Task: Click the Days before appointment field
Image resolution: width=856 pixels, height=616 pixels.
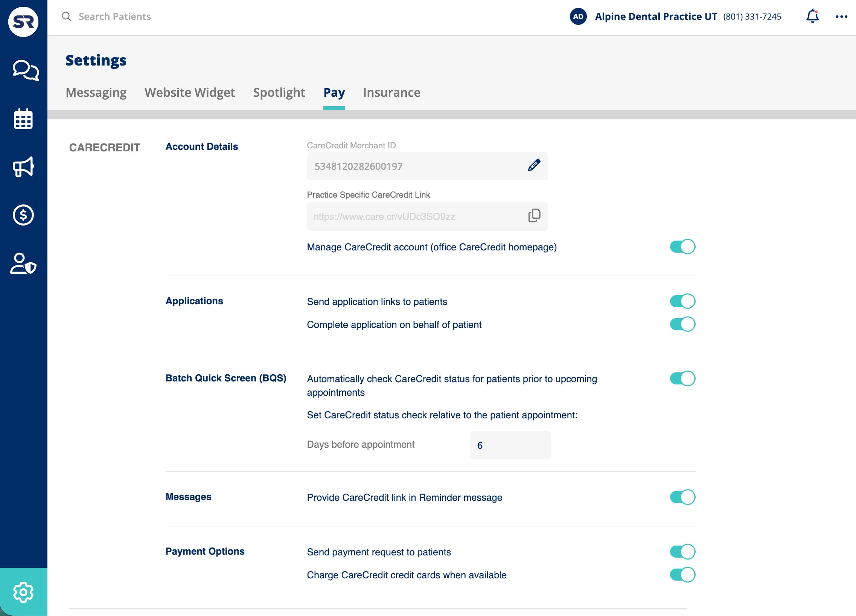Action: click(510, 445)
